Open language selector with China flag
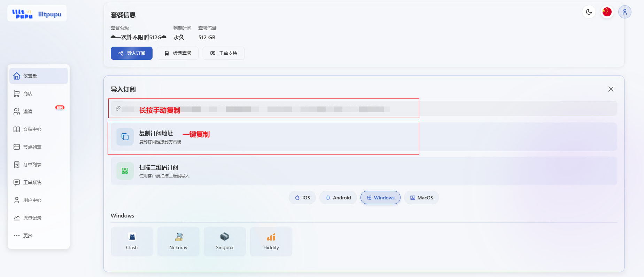This screenshot has width=644, height=277. pos(607,12)
